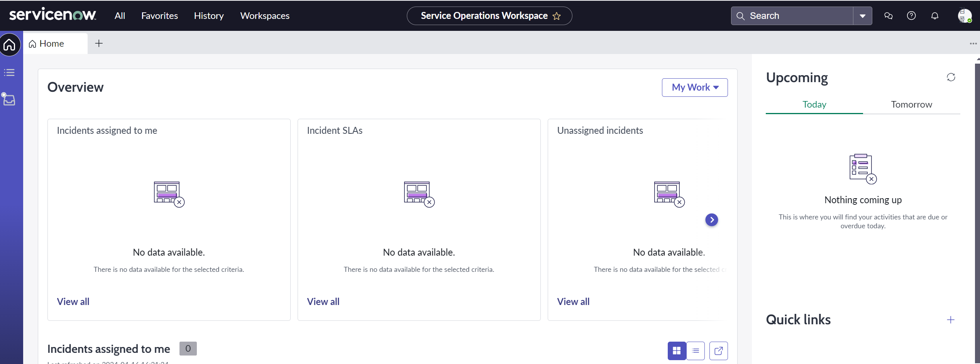Click the next arrow on Unassigned incidents card

711,219
